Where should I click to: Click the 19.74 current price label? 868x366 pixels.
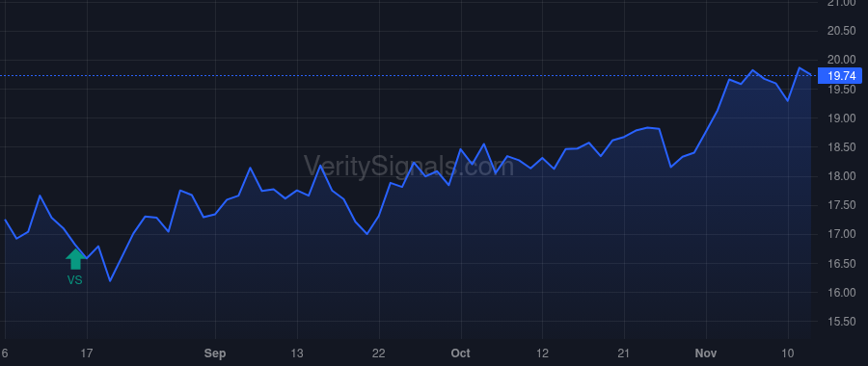tap(841, 76)
